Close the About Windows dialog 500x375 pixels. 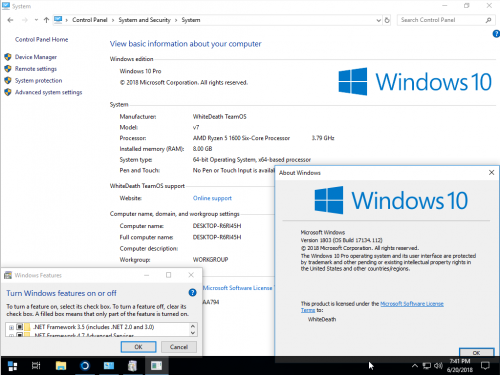[491, 172]
